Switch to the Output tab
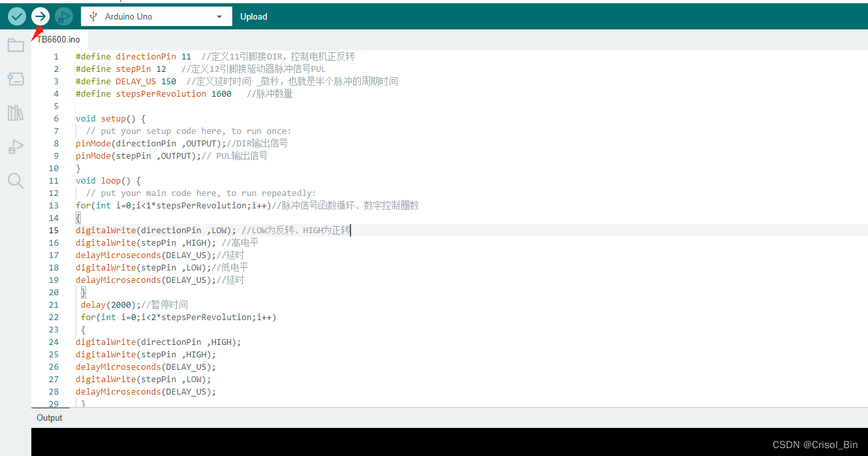The image size is (868, 456). point(50,417)
